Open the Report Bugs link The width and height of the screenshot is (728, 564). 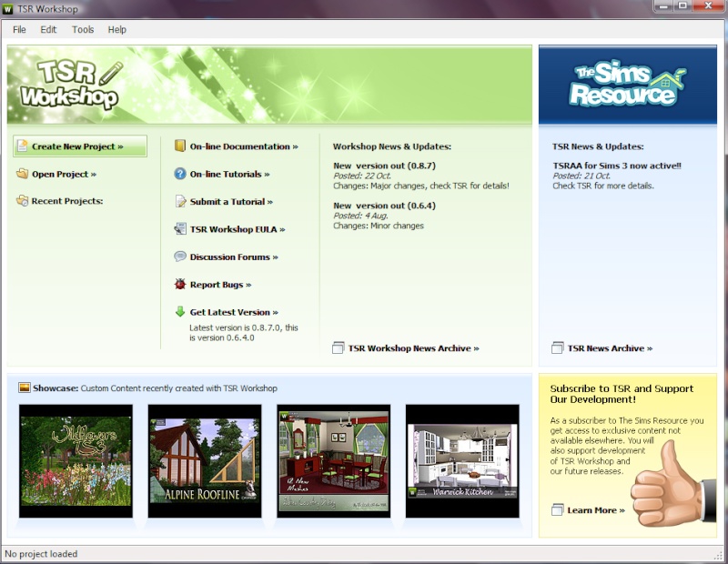[220, 285]
